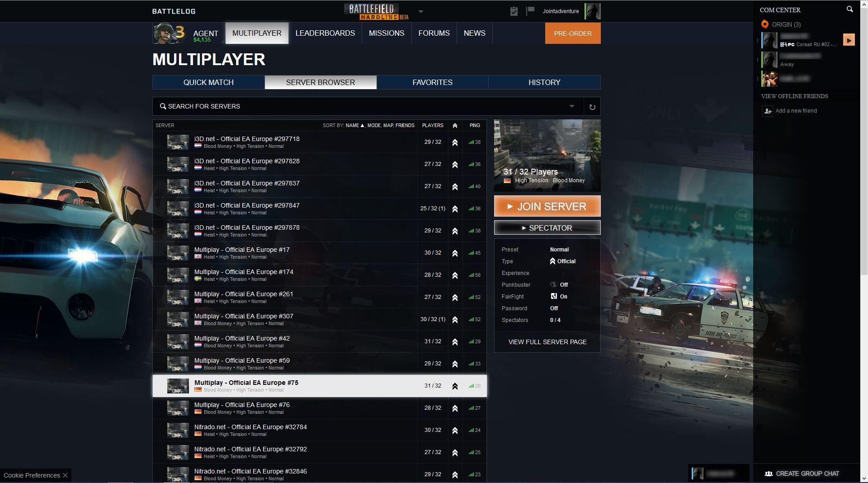This screenshot has width=868, height=483.
Task: Open the Missions nav tab
Action: coord(387,33)
